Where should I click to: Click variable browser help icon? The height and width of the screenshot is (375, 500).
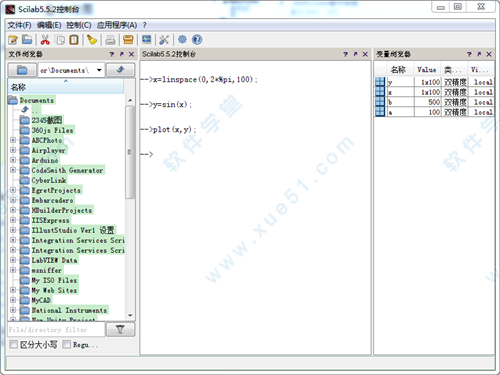click(469, 54)
